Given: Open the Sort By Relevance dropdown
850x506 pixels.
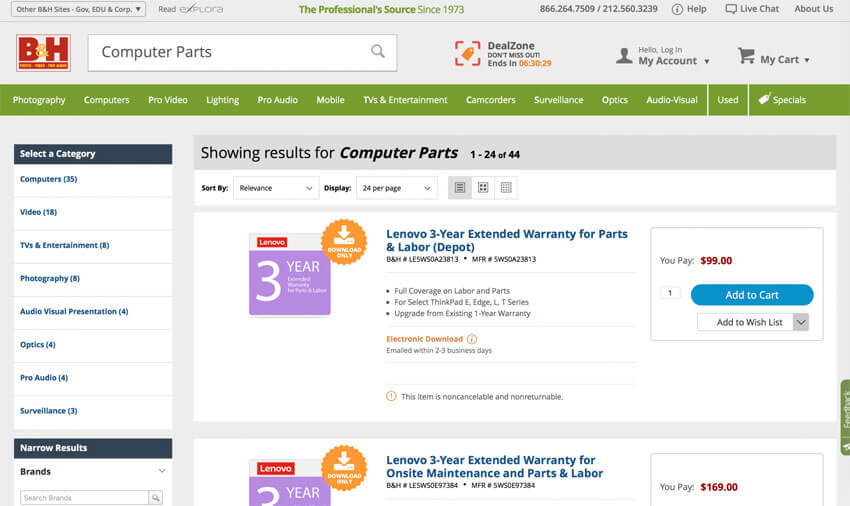Looking at the screenshot, I should 276,188.
